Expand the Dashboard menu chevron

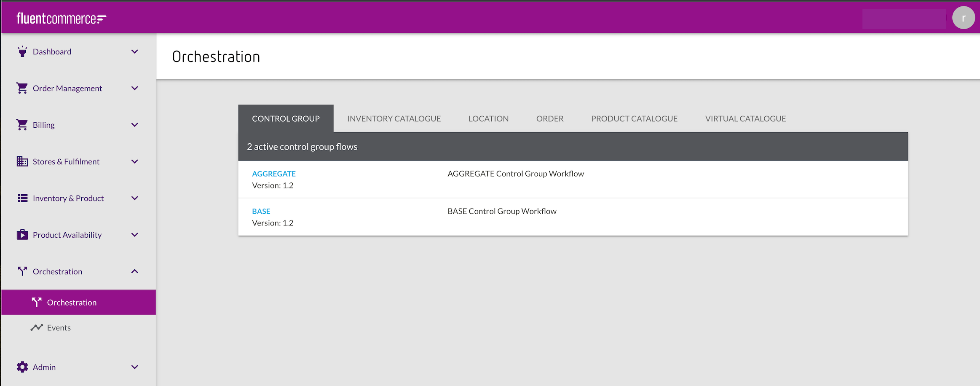coord(135,52)
